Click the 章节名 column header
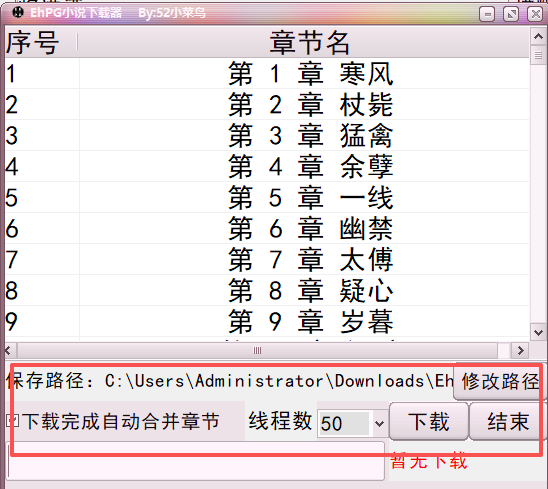548x489 pixels. tap(303, 42)
